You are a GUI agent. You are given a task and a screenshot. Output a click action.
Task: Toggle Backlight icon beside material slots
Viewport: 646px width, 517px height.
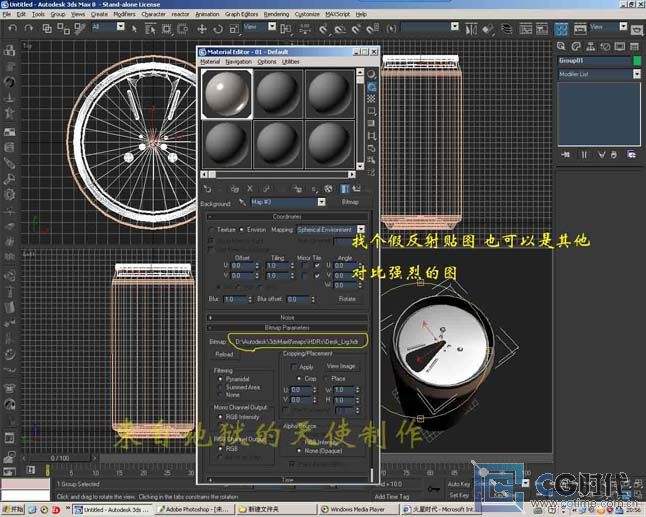coord(372,87)
